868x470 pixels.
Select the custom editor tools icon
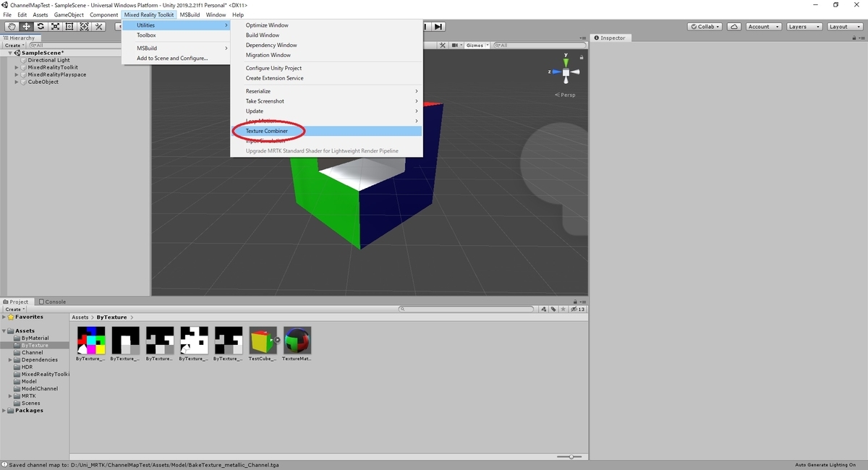[99, 27]
